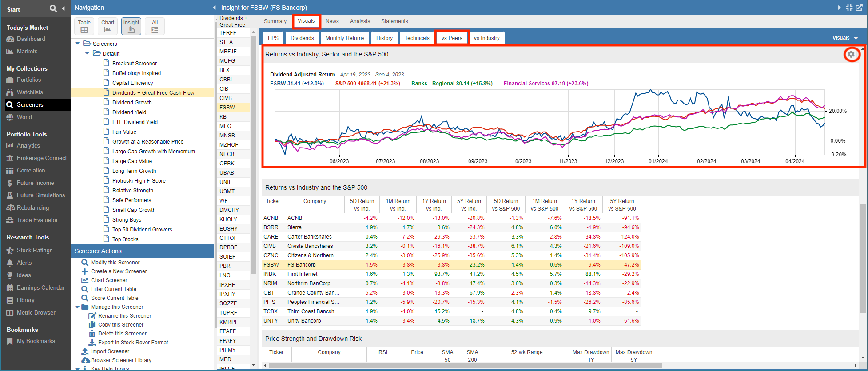
Task: Select ticker MNSB in list
Action: (x=234, y=136)
